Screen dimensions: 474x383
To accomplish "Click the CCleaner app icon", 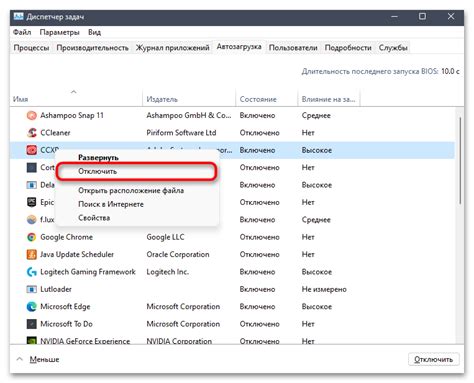I will 31,133.
